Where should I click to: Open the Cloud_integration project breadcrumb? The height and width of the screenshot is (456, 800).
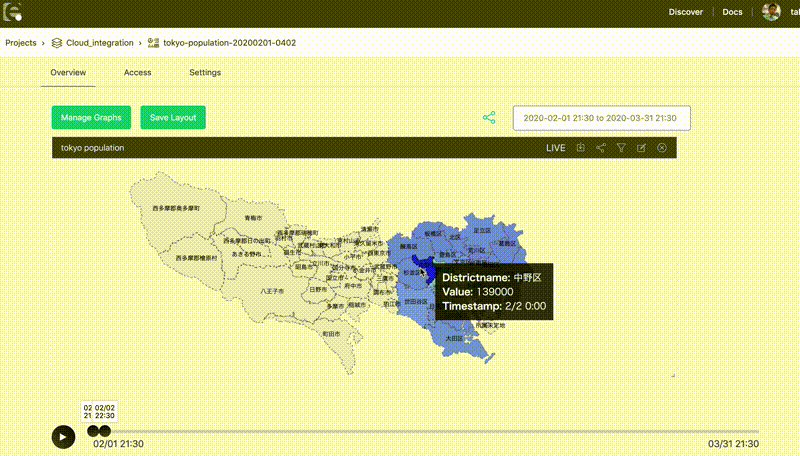click(x=99, y=43)
